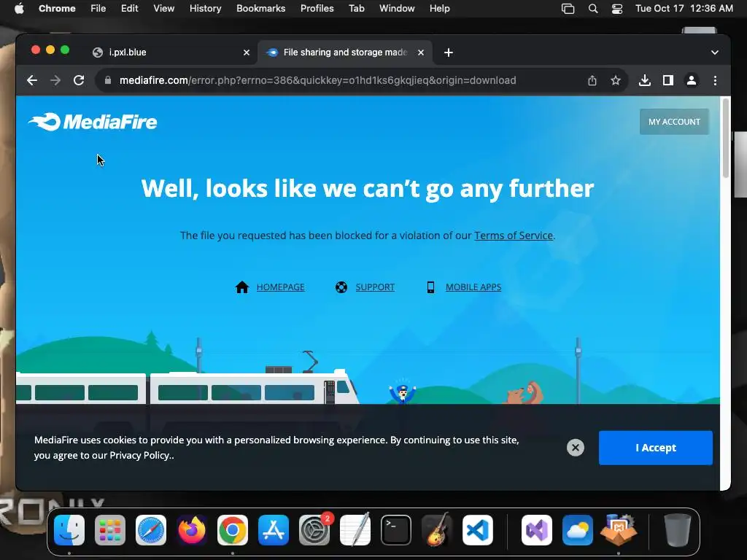Click Google Chrome in the Dock
This screenshot has width=747, height=560.
[x=233, y=530]
